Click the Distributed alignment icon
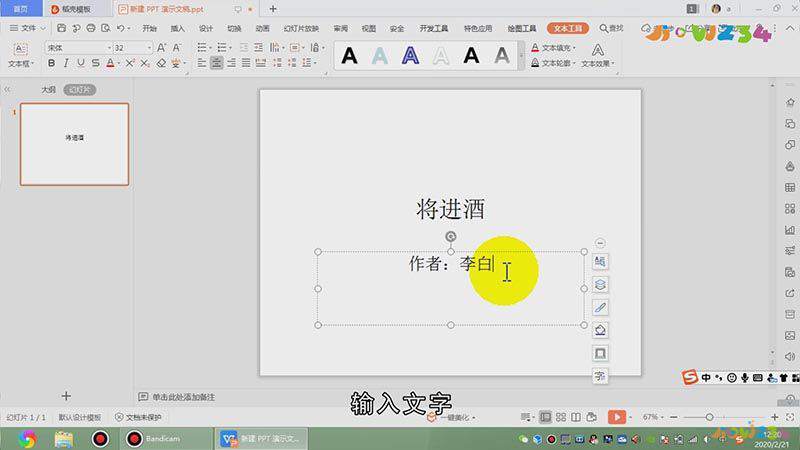Image resolution: width=800 pixels, height=450 pixels. click(261, 63)
